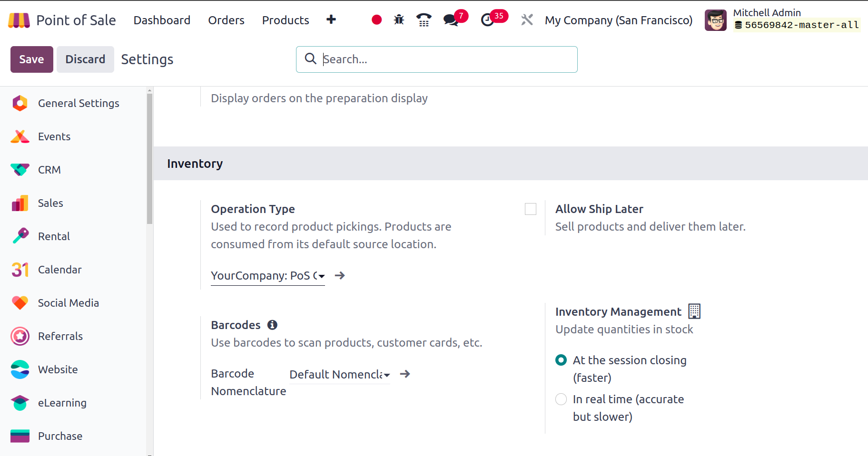
Task: Click the Save button
Action: point(31,59)
